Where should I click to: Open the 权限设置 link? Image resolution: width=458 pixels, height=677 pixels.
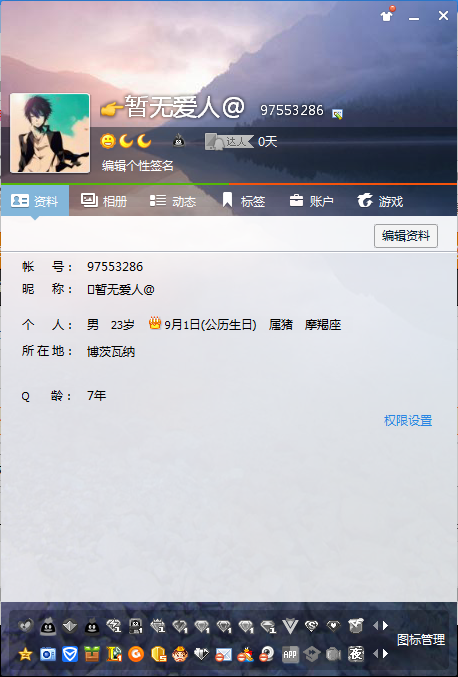coord(408,420)
